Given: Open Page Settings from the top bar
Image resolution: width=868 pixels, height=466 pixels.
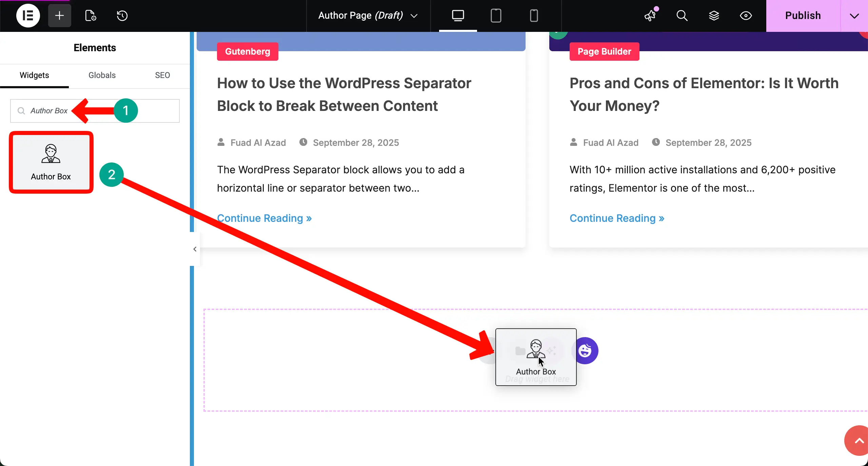Looking at the screenshot, I should [90, 16].
